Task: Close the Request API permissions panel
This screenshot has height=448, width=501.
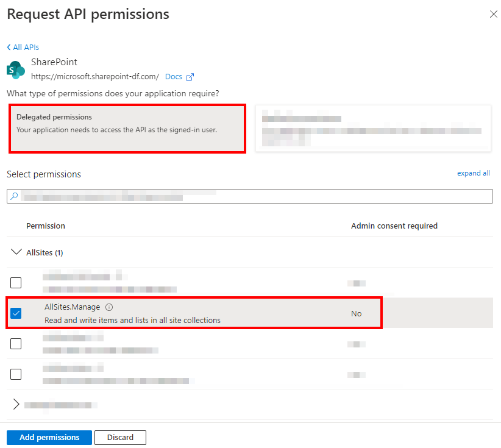Action: (x=493, y=14)
